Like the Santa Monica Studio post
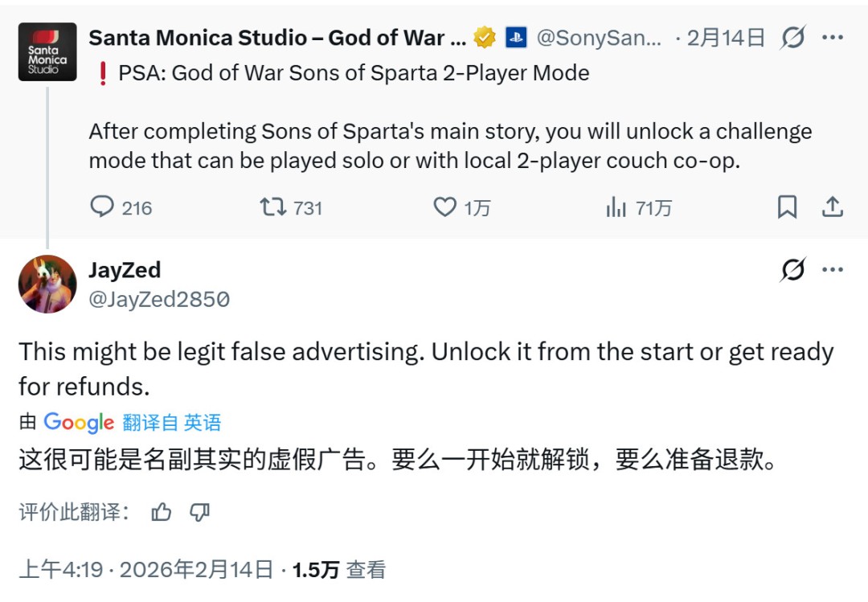The width and height of the screenshot is (868, 602). [443, 207]
